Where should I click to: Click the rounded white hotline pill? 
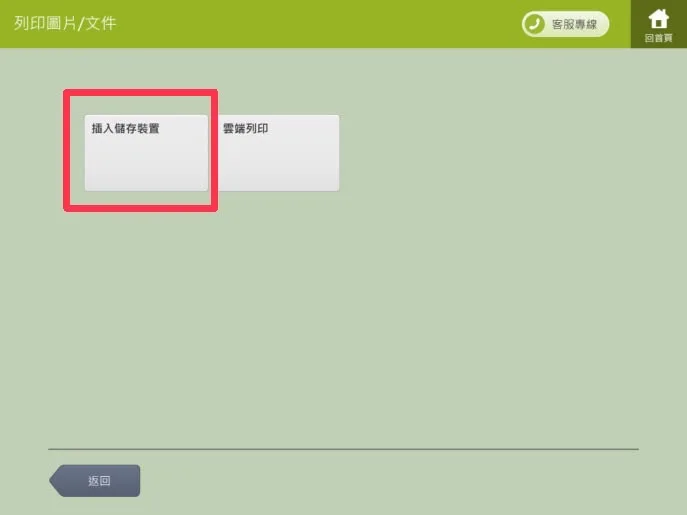click(x=565, y=24)
